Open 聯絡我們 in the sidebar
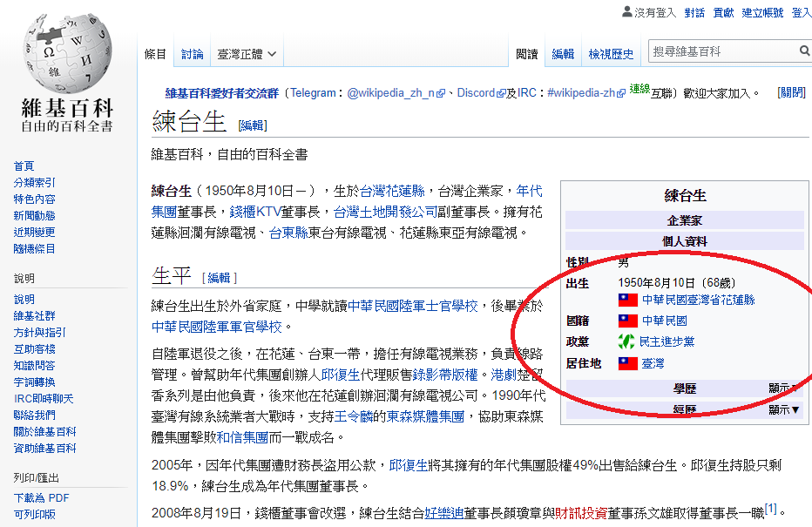 pyautogui.click(x=34, y=416)
